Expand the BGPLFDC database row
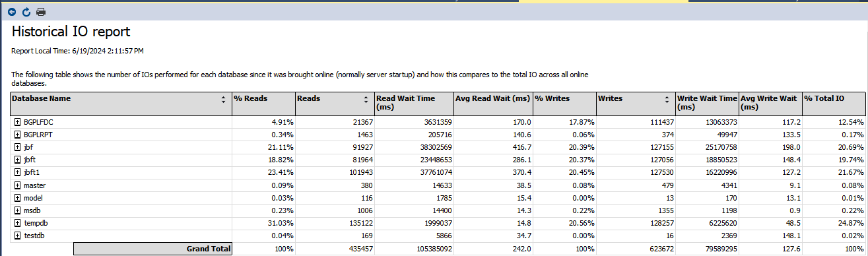 pyautogui.click(x=17, y=122)
